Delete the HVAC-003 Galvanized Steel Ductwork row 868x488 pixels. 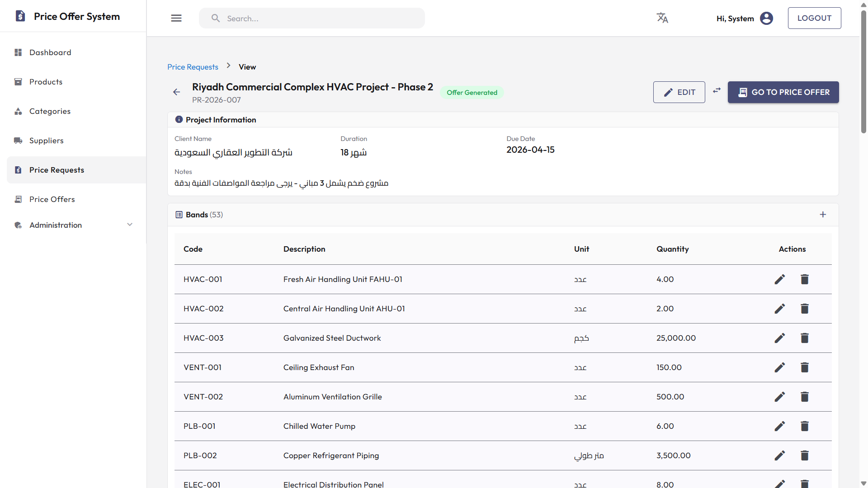(804, 338)
